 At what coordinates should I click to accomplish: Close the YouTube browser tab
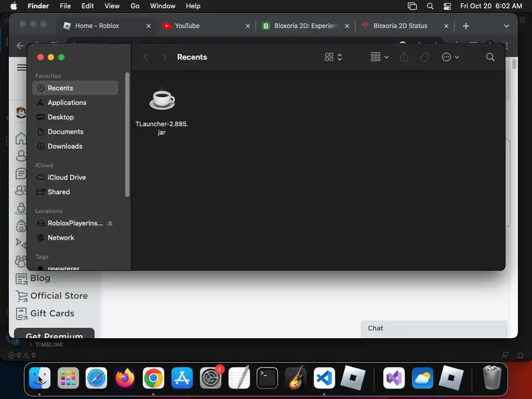click(248, 26)
